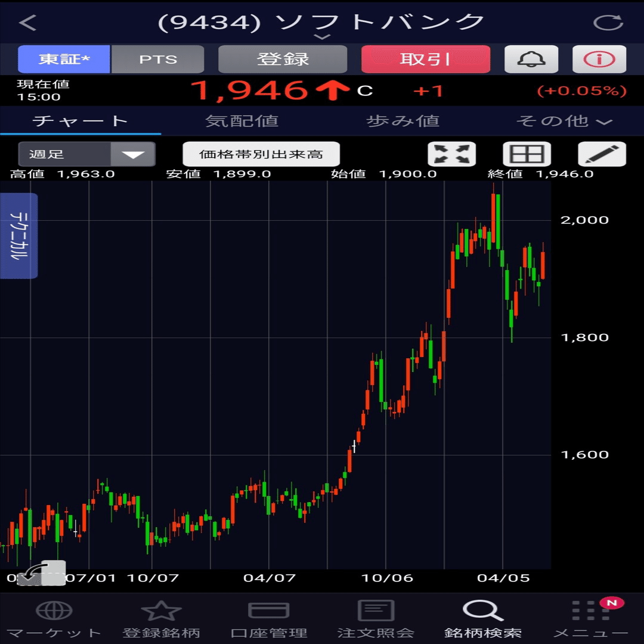Tap the 04/07 date axis label

[270, 578]
